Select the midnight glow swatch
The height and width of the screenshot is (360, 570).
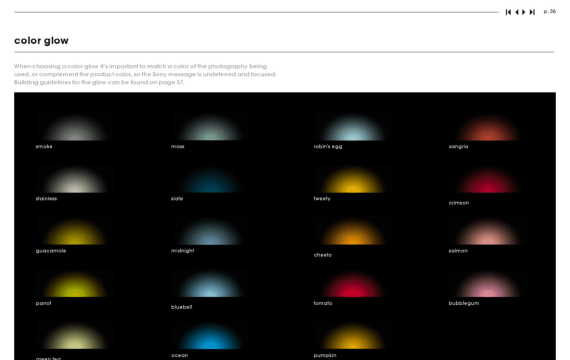point(210,232)
